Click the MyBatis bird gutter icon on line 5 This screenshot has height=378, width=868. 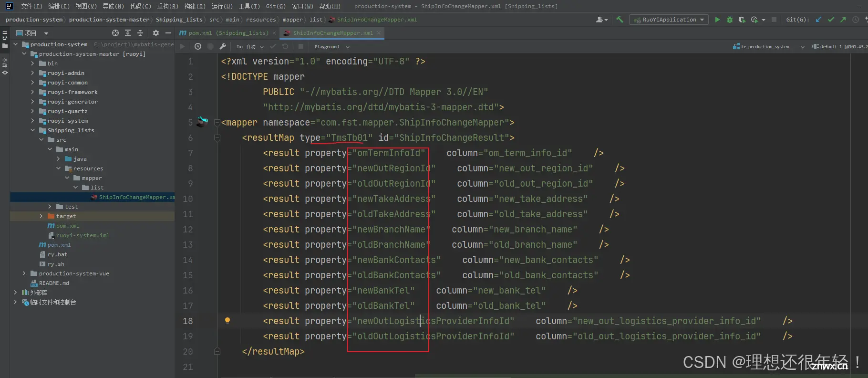coord(203,121)
